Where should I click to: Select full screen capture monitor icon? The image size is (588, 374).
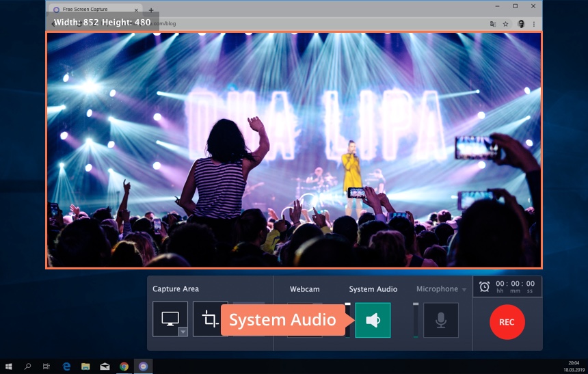pos(170,319)
